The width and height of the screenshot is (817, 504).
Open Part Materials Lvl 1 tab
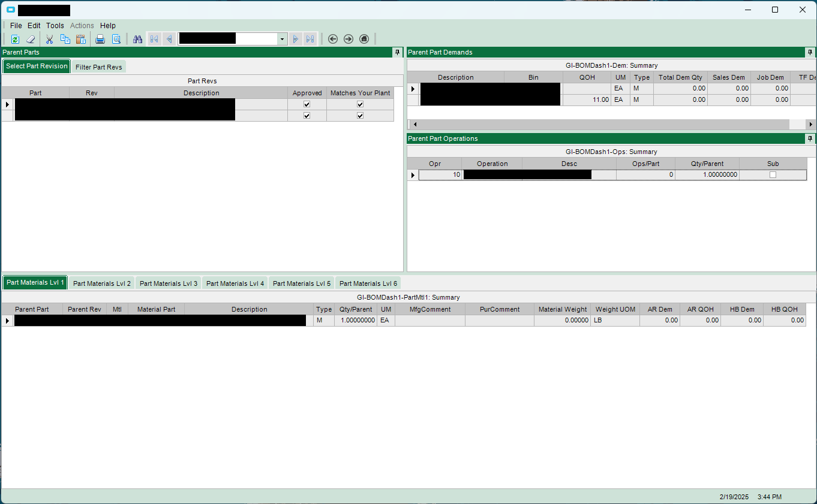pyautogui.click(x=35, y=282)
